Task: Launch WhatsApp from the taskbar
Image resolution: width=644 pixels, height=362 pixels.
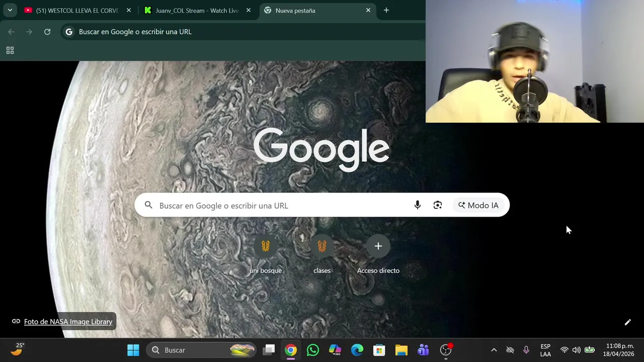Action: pyautogui.click(x=313, y=350)
